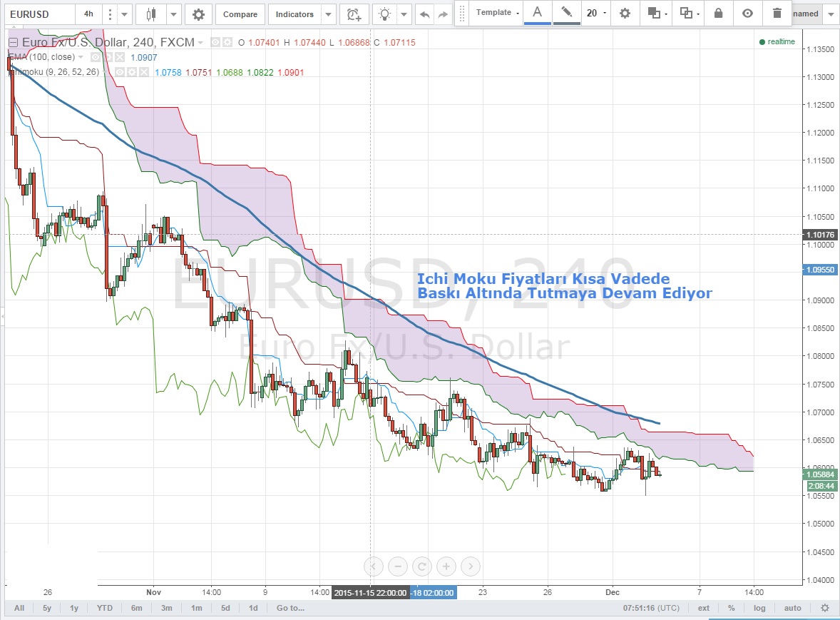
Task: Select the 3m time range
Action: pos(166,608)
